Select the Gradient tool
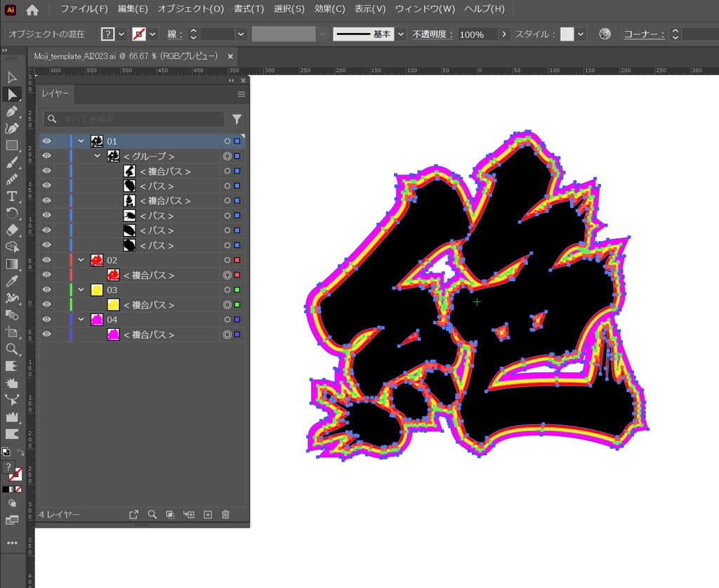 [12, 264]
